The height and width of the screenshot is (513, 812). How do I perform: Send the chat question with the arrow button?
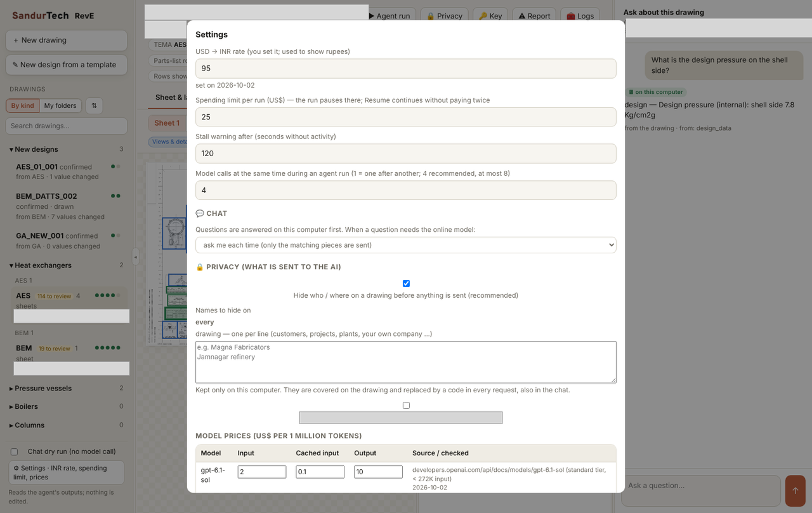pyautogui.click(x=795, y=491)
